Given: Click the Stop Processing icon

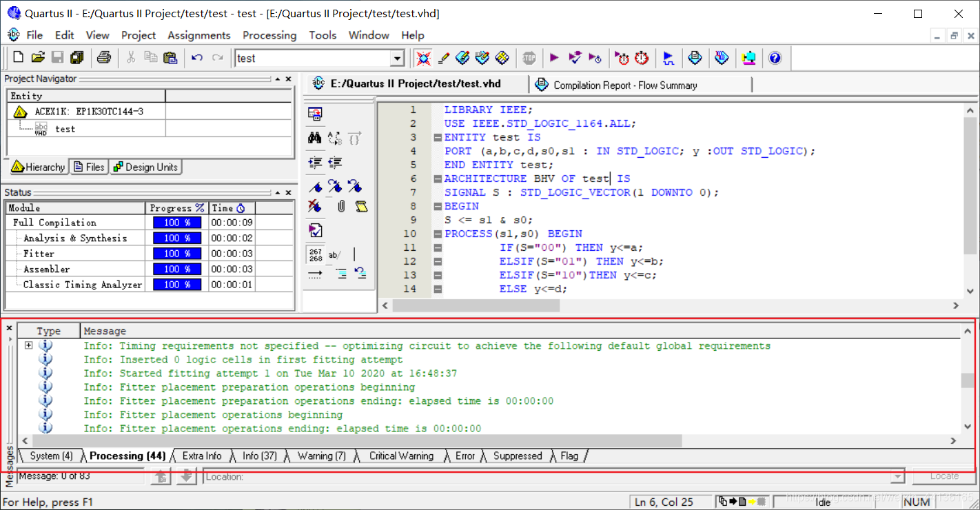Looking at the screenshot, I should [529, 58].
